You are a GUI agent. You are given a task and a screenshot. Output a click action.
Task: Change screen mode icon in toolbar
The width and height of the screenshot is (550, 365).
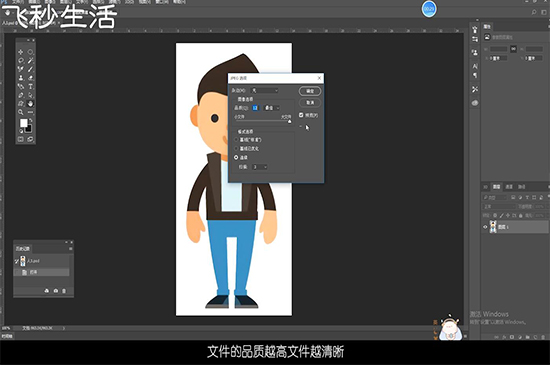31,140
